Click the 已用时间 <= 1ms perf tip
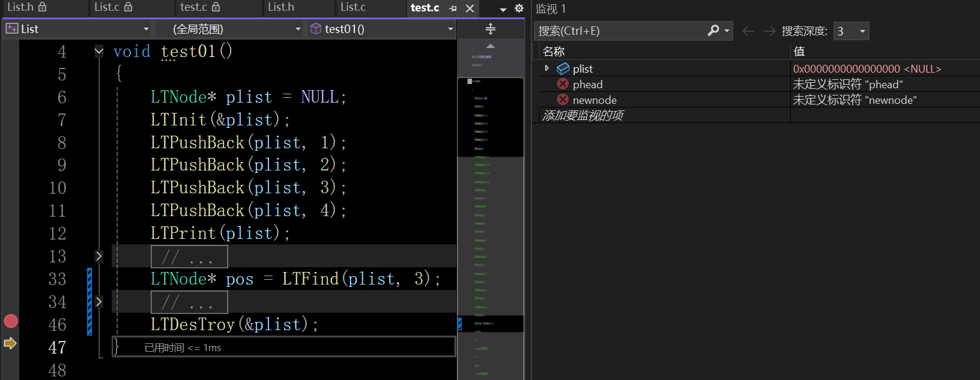This screenshot has width=980, height=380. [183, 348]
